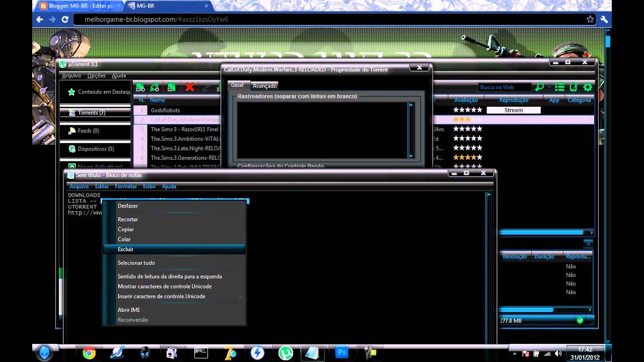Sort by the Avaliação column header

click(x=466, y=100)
